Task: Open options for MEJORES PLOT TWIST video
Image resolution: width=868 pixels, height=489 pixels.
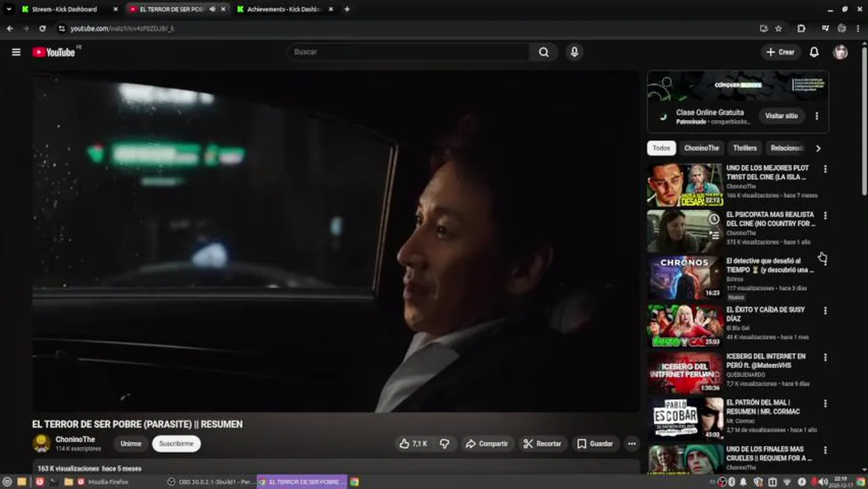Action: coord(825,169)
